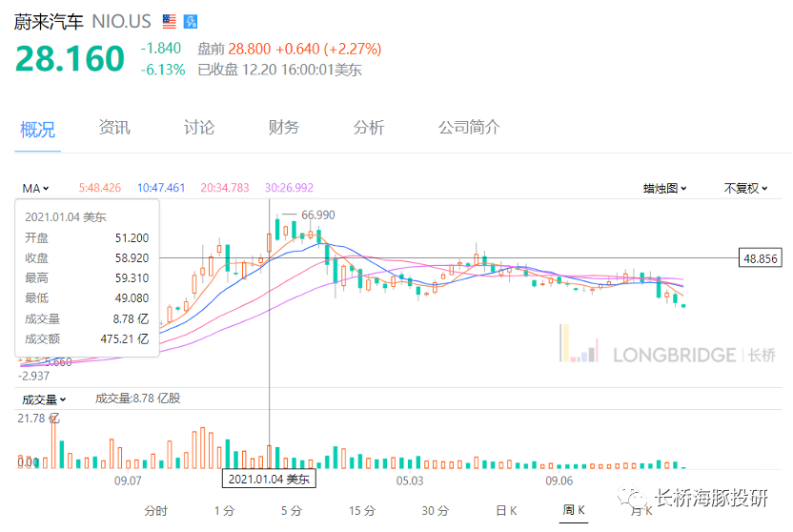This screenshot has height=532, width=793.
Task: Switch to the 资讯 tab
Action: [x=114, y=127]
